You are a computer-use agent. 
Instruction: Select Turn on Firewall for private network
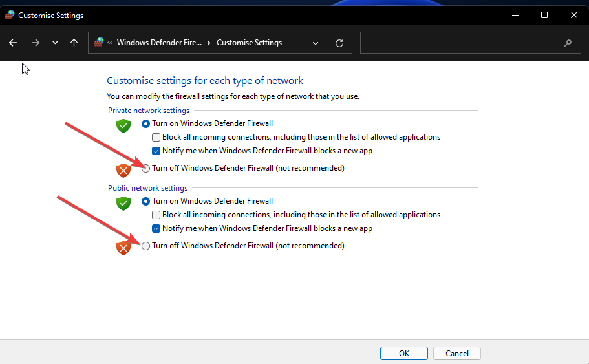point(145,123)
